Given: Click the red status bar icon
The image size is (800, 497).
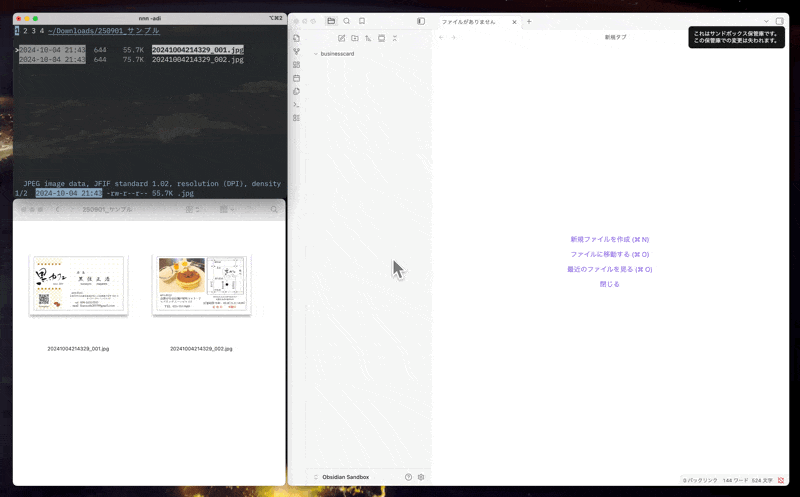Looking at the screenshot, I should point(781,480).
